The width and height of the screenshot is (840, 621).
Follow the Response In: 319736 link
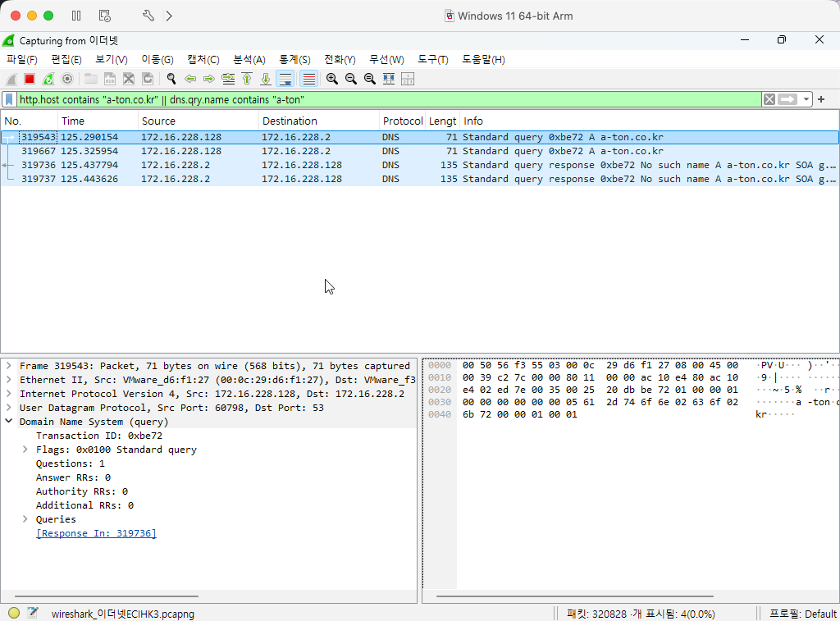coord(96,533)
